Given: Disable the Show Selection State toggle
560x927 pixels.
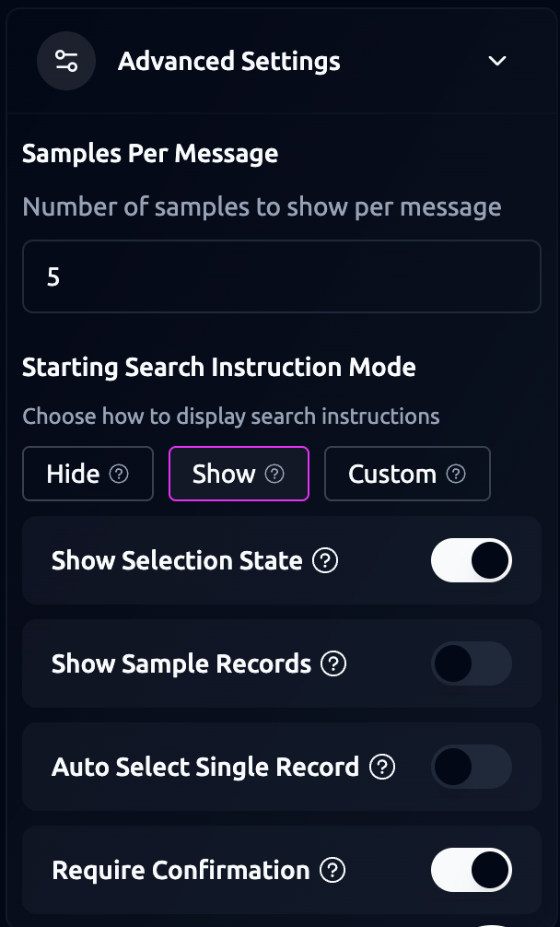Looking at the screenshot, I should point(471,560).
